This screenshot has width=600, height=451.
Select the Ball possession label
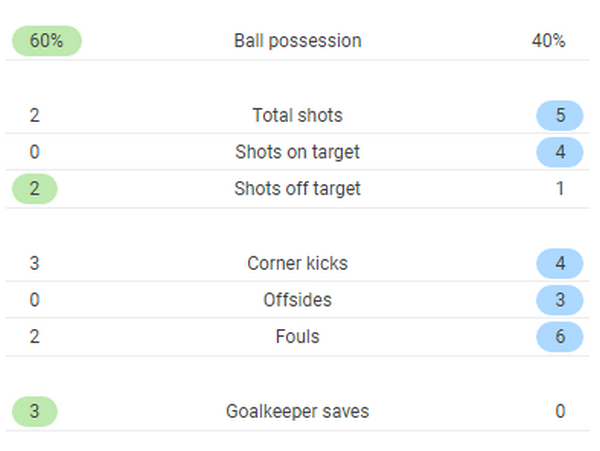click(297, 41)
